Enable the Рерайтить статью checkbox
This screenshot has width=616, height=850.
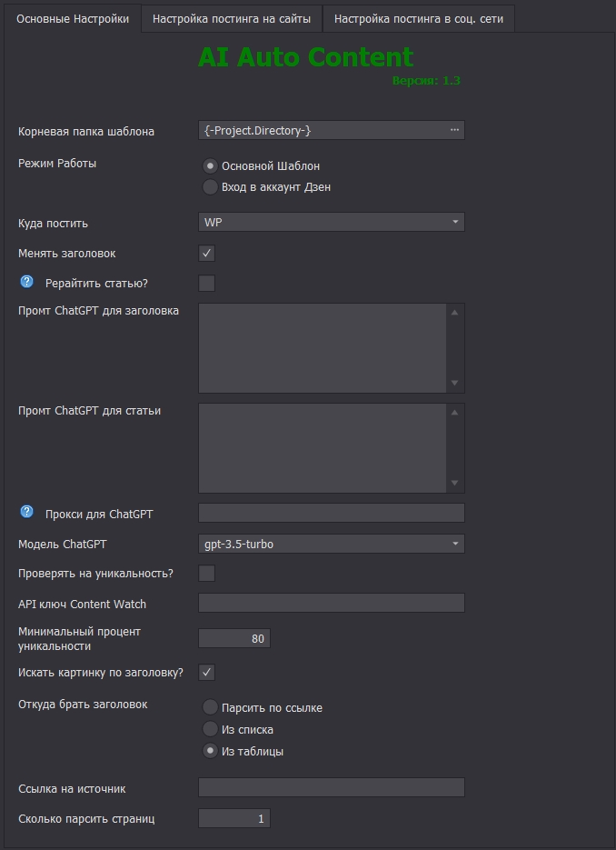coord(207,283)
